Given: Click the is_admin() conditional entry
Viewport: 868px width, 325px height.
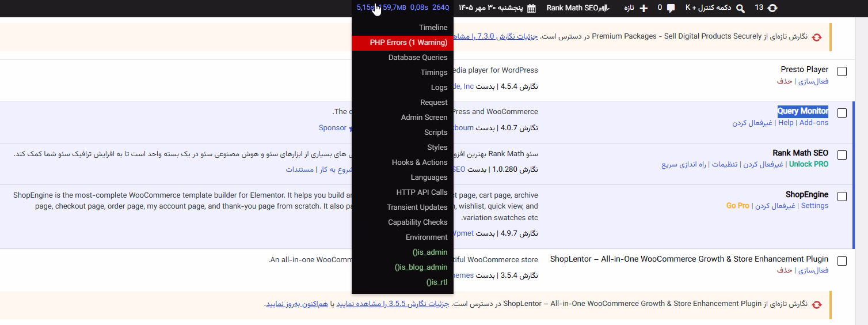Looking at the screenshot, I should (402, 252).
